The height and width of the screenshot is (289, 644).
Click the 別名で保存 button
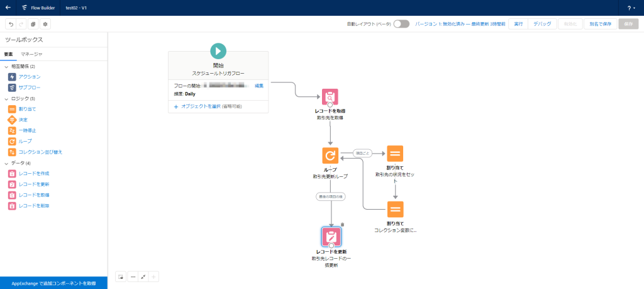[600, 24]
